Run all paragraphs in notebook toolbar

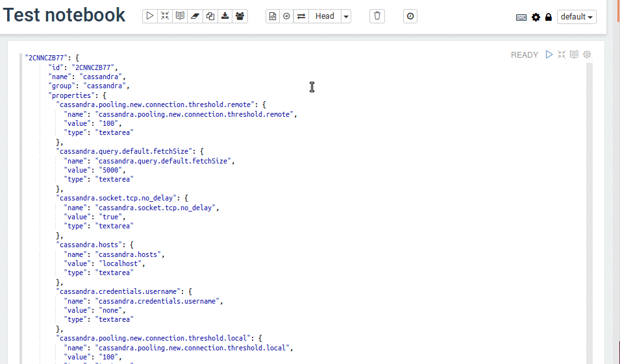click(150, 16)
